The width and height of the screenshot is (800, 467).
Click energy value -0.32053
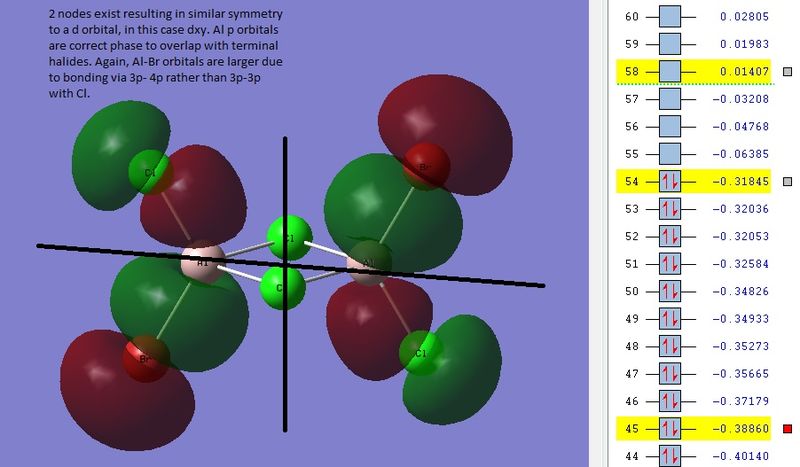(x=741, y=237)
